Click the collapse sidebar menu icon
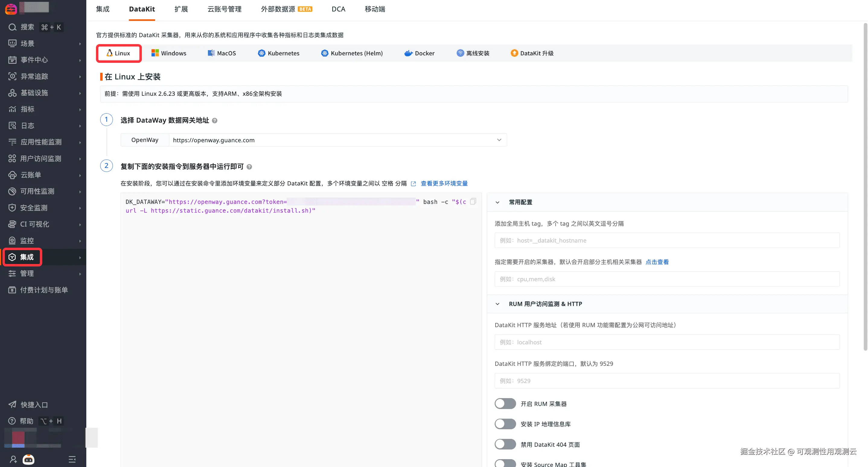868x467 pixels. [72, 459]
